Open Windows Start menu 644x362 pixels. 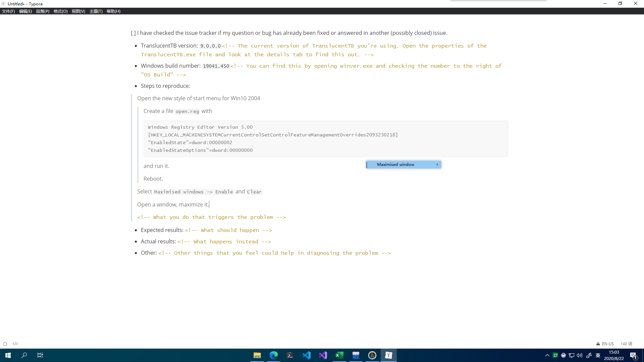pyautogui.click(x=8, y=355)
